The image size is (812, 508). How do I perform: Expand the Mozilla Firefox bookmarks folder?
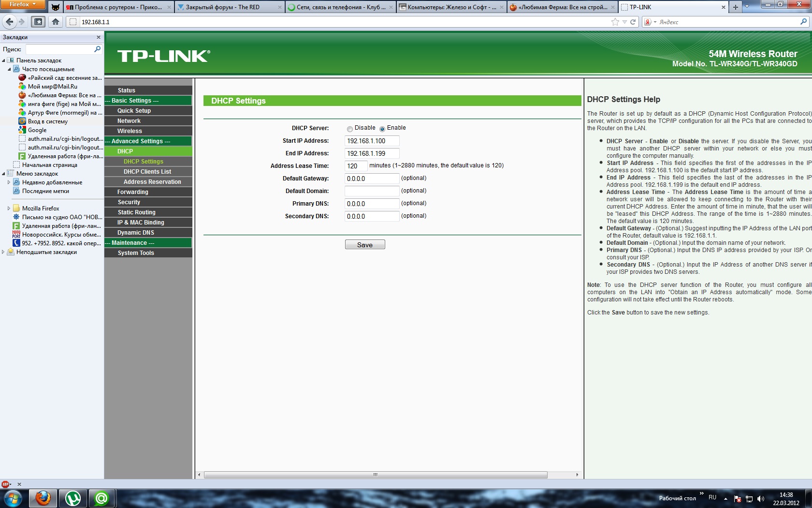click(9, 209)
